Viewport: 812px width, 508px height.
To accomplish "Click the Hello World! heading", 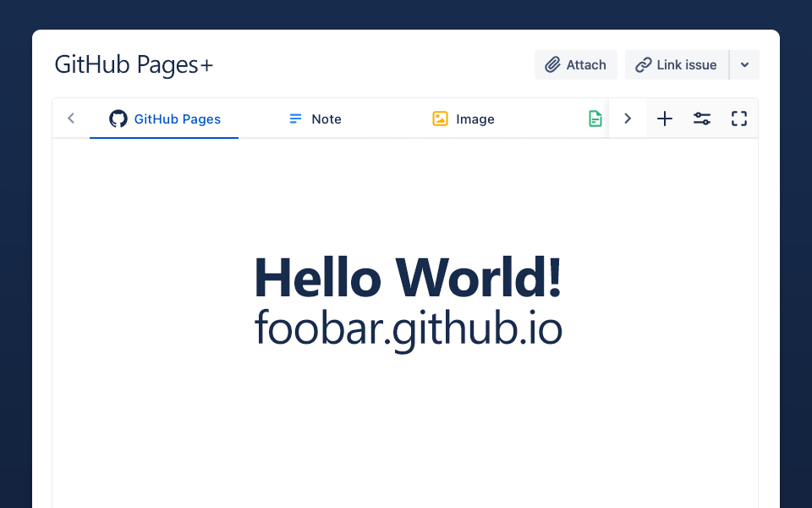I will coord(408,277).
